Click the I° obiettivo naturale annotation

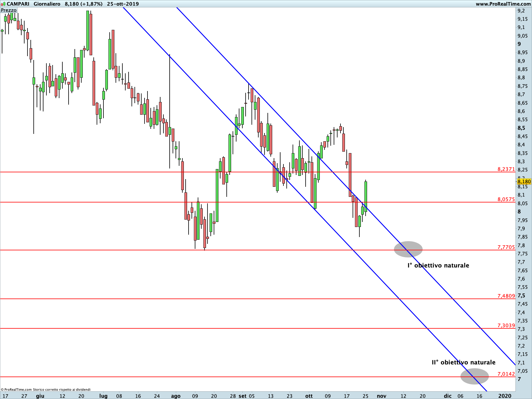pyautogui.click(x=438, y=265)
